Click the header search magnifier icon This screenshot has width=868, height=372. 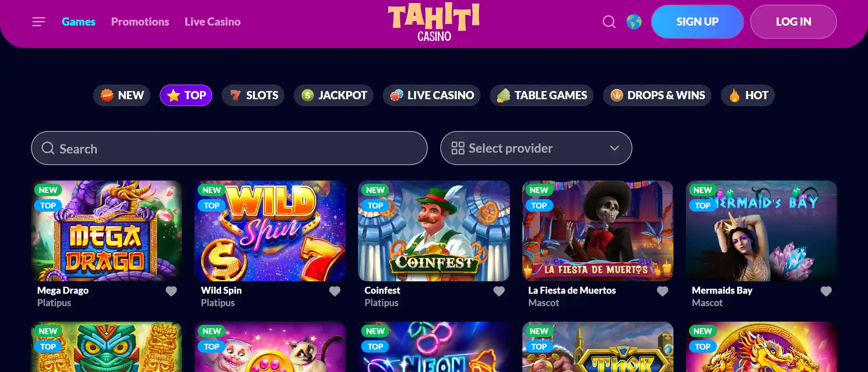pos(609,22)
